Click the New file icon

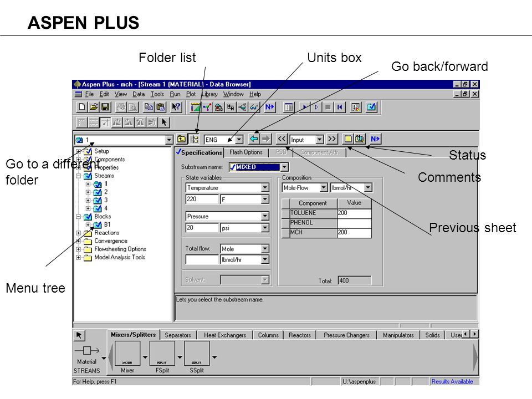82,107
